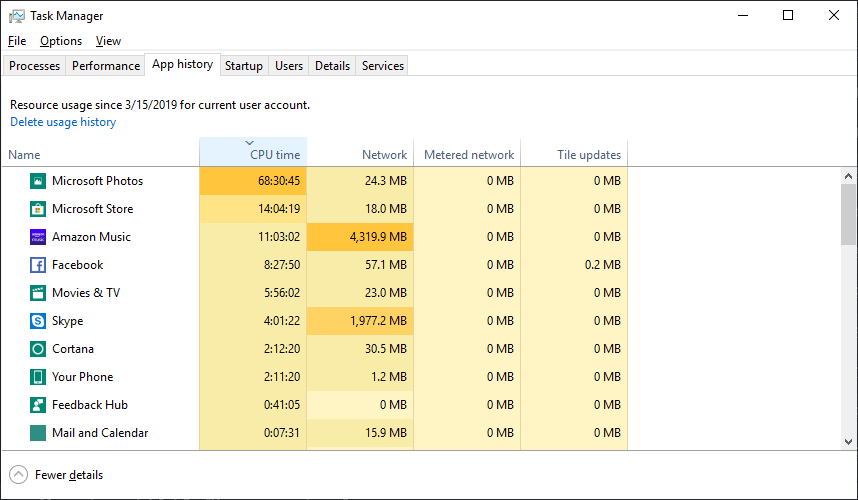858x500 pixels.
Task: Collapse view with Fewer details arrow
Action: [x=19, y=474]
